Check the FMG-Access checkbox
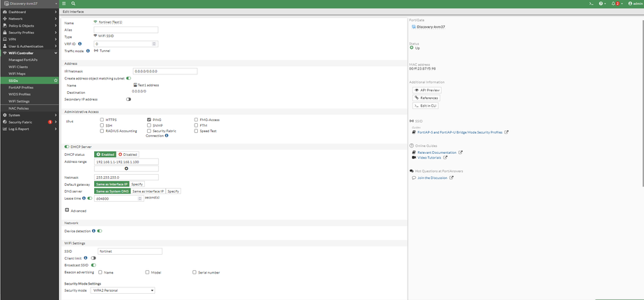This screenshot has width=644, height=300. pos(197,120)
